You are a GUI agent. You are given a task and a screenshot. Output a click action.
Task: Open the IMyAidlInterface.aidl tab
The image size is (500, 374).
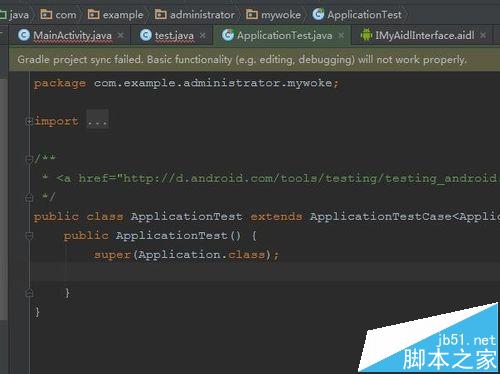[x=424, y=35]
